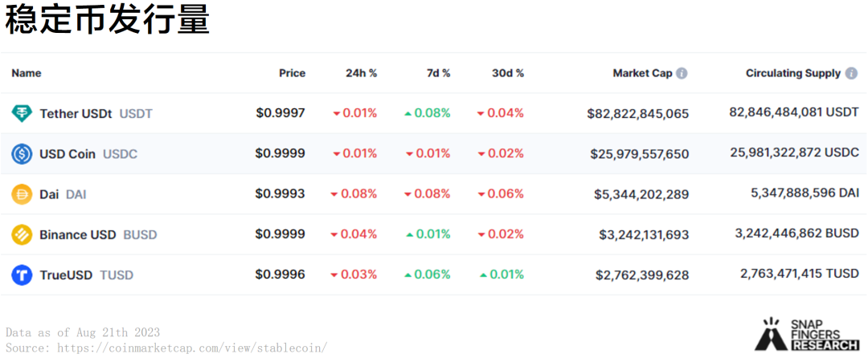Click the coinmarketcap.com source URL

[192, 348]
